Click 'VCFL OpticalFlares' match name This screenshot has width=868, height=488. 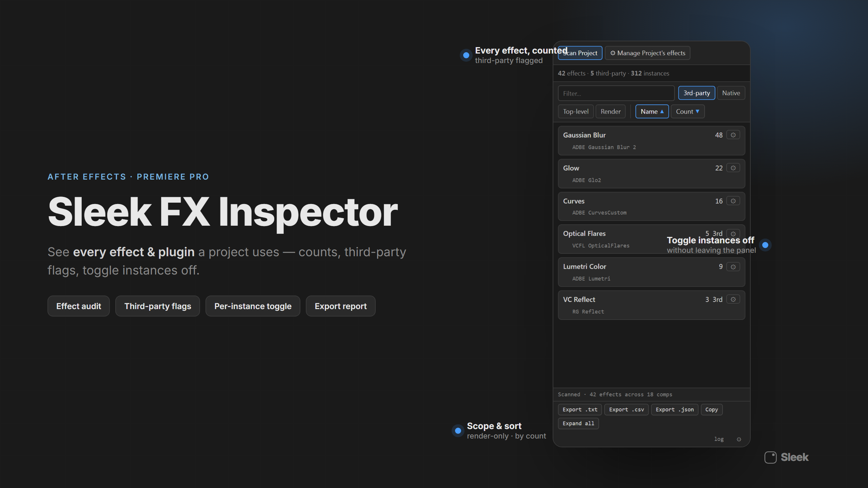coord(600,246)
